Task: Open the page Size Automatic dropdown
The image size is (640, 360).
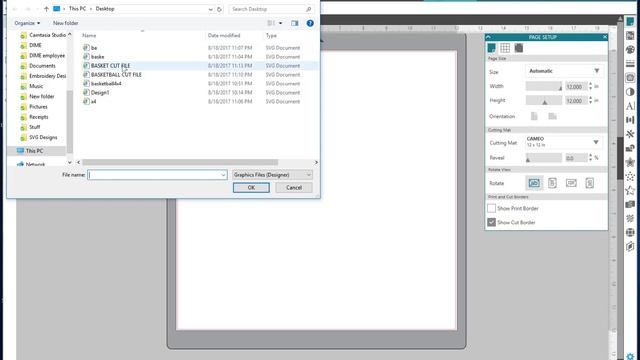Action: point(564,71)
